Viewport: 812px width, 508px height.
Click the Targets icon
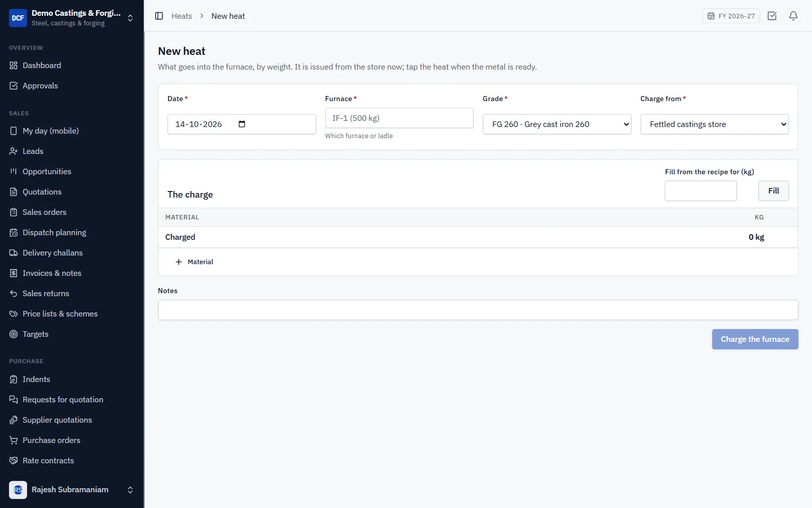[14, 334]
